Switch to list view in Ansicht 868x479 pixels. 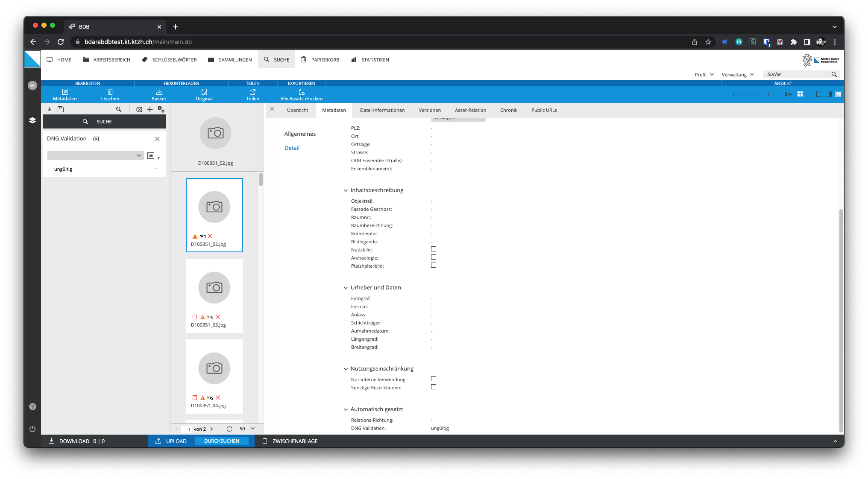click(x=789, y=94)
